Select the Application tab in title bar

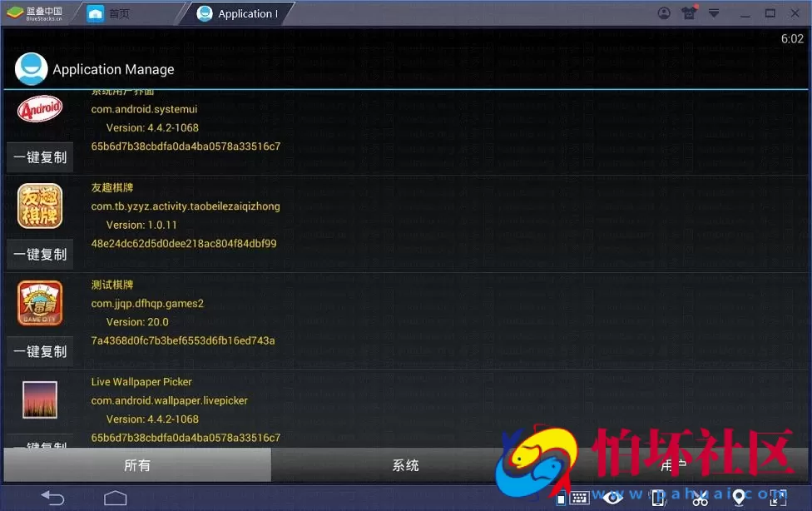click(x=238, y=13)
